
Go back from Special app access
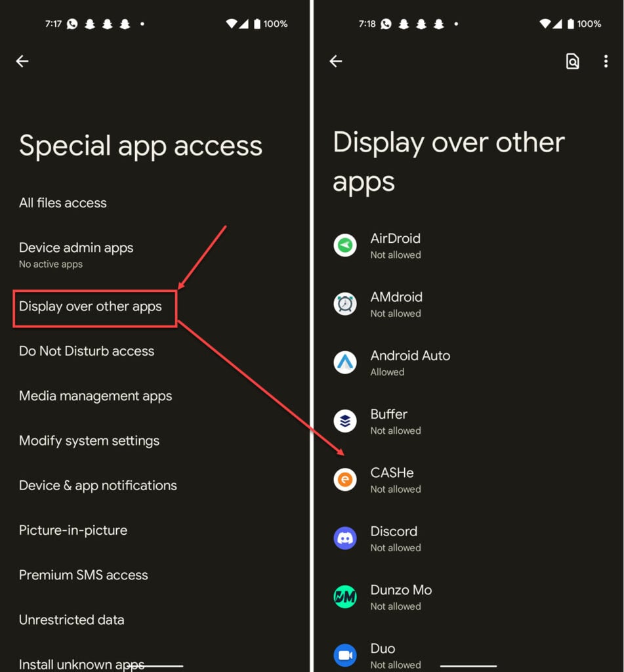[x=22, y=61]
